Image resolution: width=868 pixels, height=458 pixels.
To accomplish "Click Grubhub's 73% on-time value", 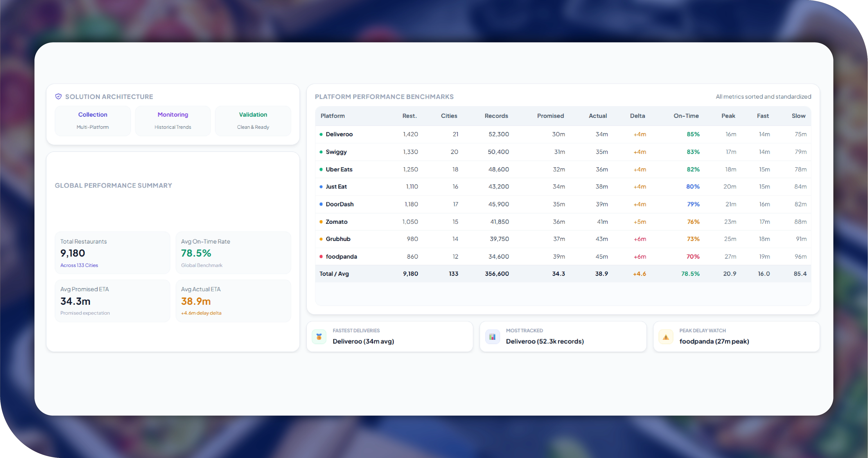I will tap(693, 239).
